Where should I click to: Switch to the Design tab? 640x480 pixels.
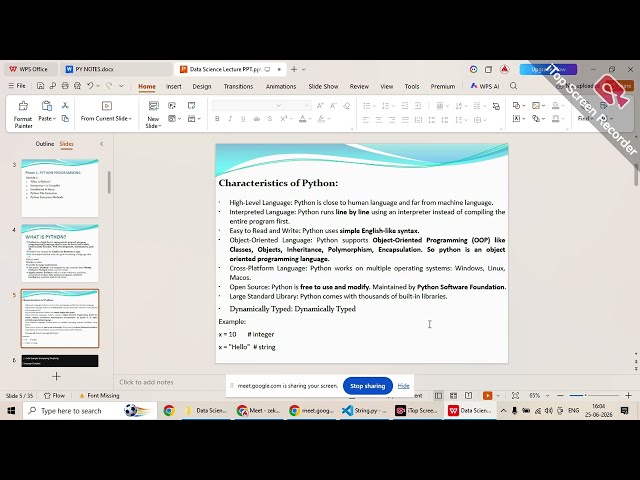202,87
